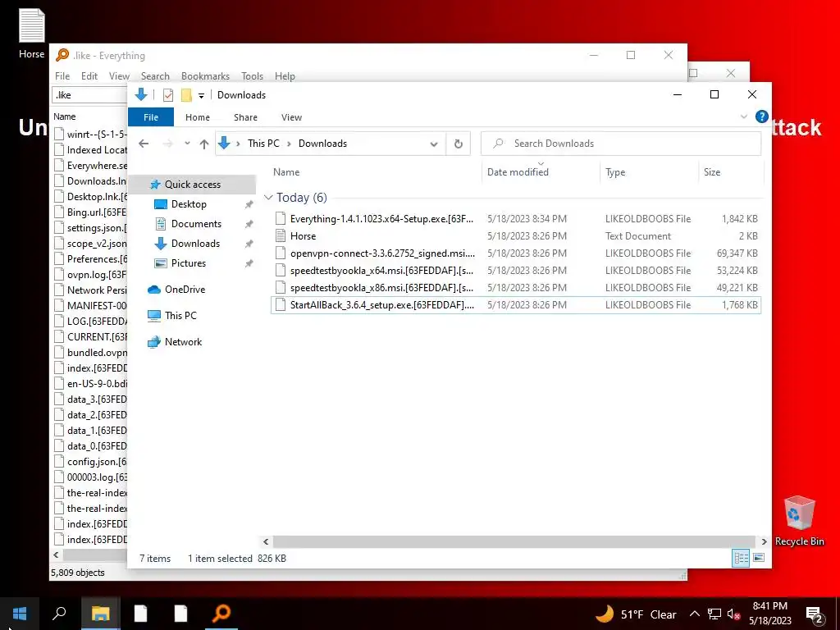Open the Bookmarks menu in Everything
The width and height of the screenshot is (840, 630).
tap(205, 76)
